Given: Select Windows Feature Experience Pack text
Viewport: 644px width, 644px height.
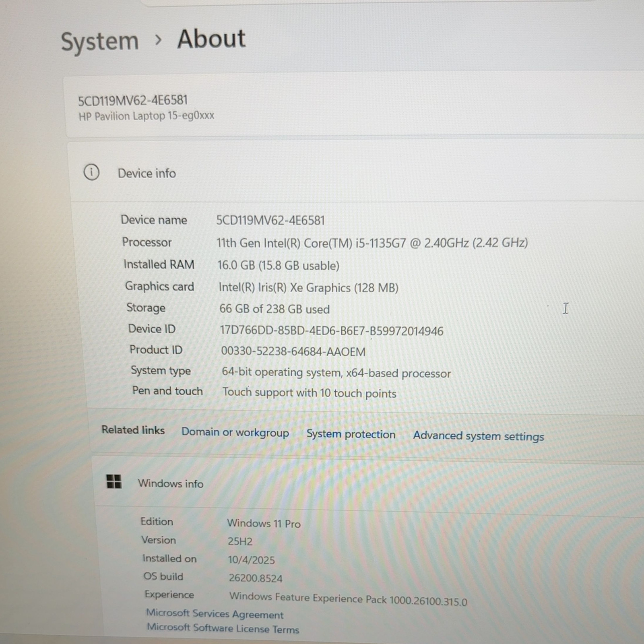Looking at the screenshot, I should pos(348,599).
